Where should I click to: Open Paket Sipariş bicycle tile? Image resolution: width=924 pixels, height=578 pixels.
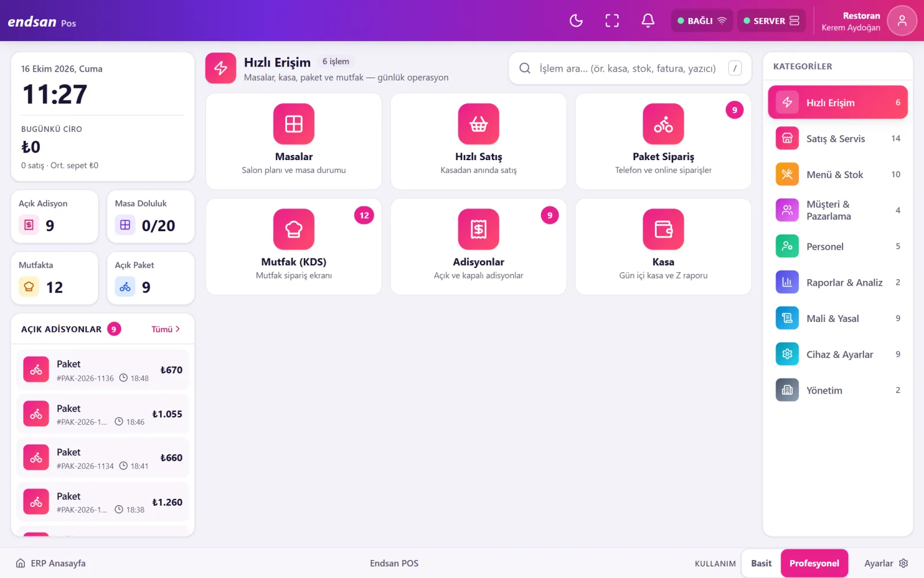(x=663, y=141)
